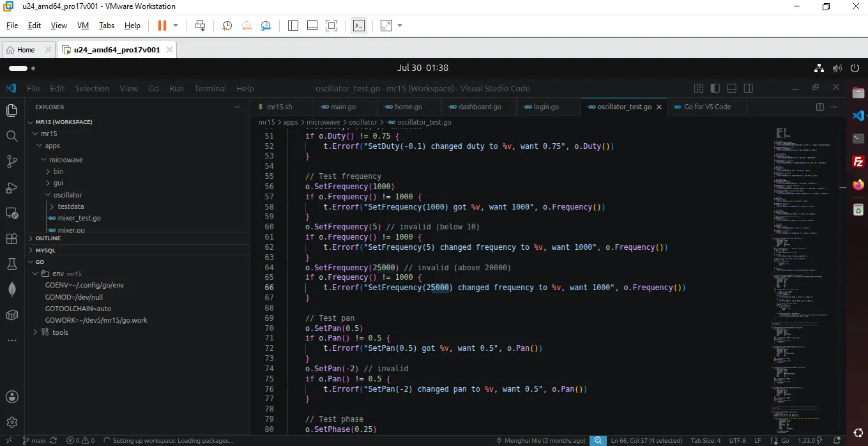Enter VMware full screen mode icon
This screenshot has height=446, width=868.
[x=386, y=26]
